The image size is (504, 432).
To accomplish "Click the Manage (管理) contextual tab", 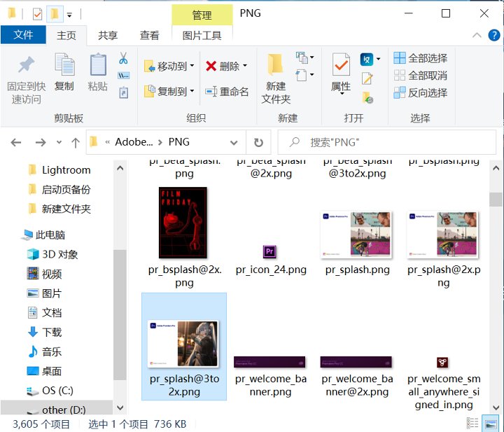I will 202,15.
